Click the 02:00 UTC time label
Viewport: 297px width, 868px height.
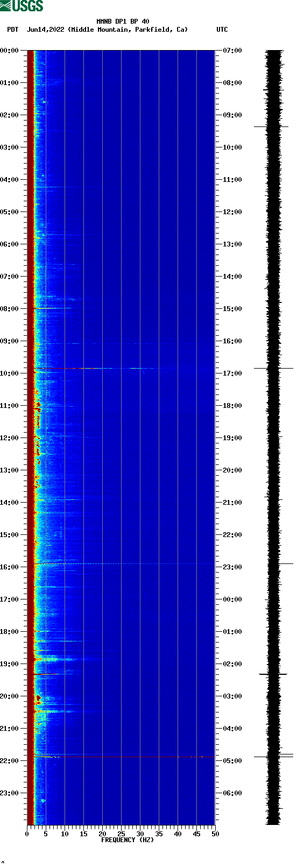(x=232, y=664)
